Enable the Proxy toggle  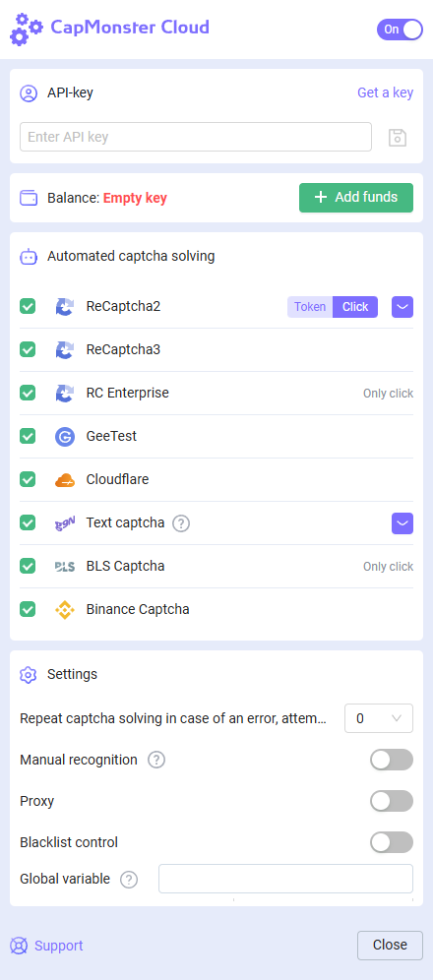click(392, 801)
